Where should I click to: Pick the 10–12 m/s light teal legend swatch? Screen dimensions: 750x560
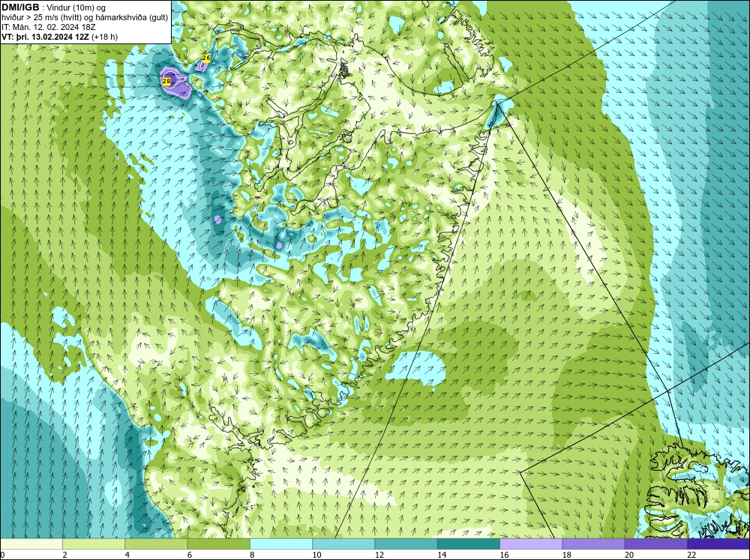click(x=343, y=544)
